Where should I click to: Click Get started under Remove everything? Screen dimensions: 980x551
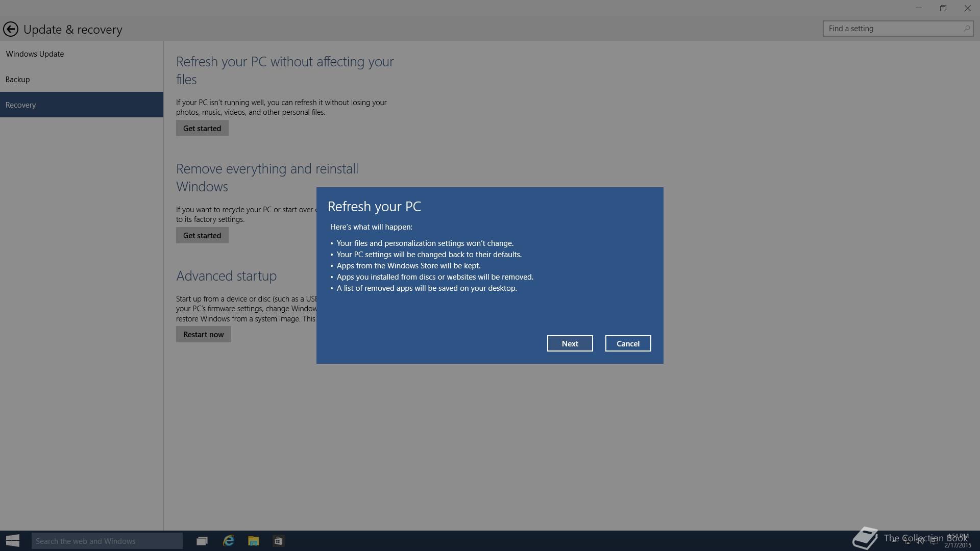click(202, 235)
